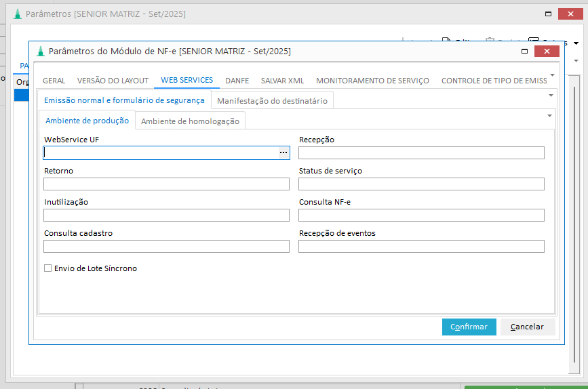Close the outer Parâmetros window
588x389 pixels.
pos(570,14)
